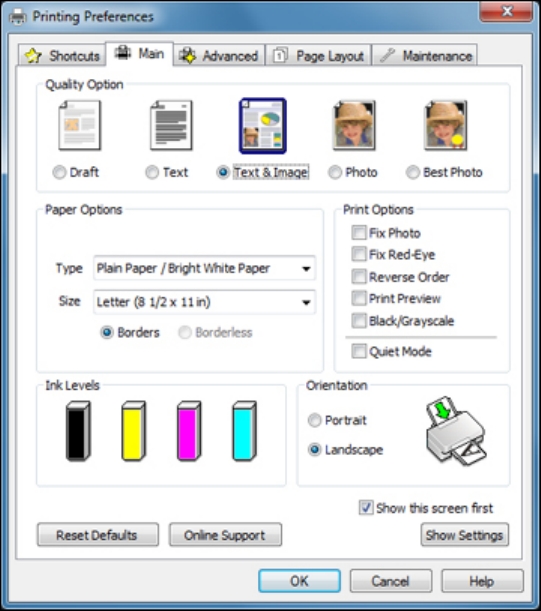This screenshot has width=541, height=611.
Task: Open the Page Layout tab
Action: (318, 55)
